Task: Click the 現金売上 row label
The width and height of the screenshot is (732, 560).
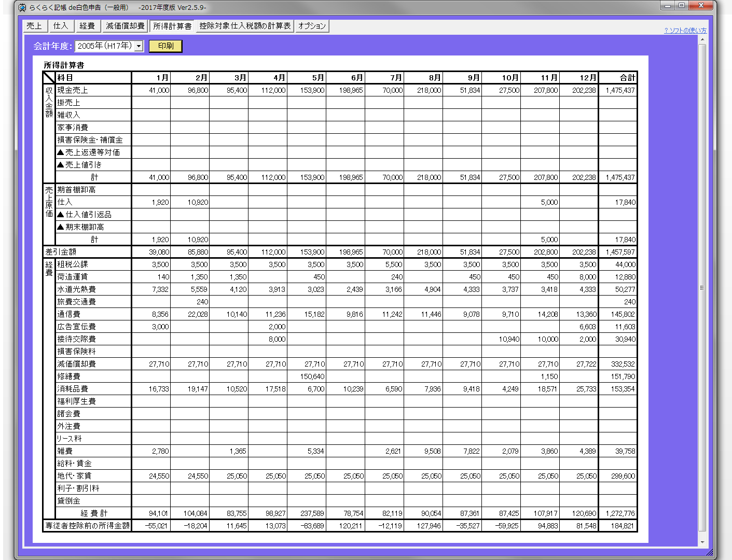Action: point(73,90)
